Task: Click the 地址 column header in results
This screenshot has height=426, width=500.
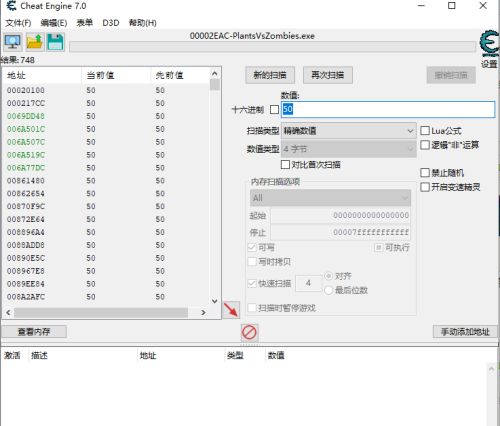Action: (x=42, y=75)
